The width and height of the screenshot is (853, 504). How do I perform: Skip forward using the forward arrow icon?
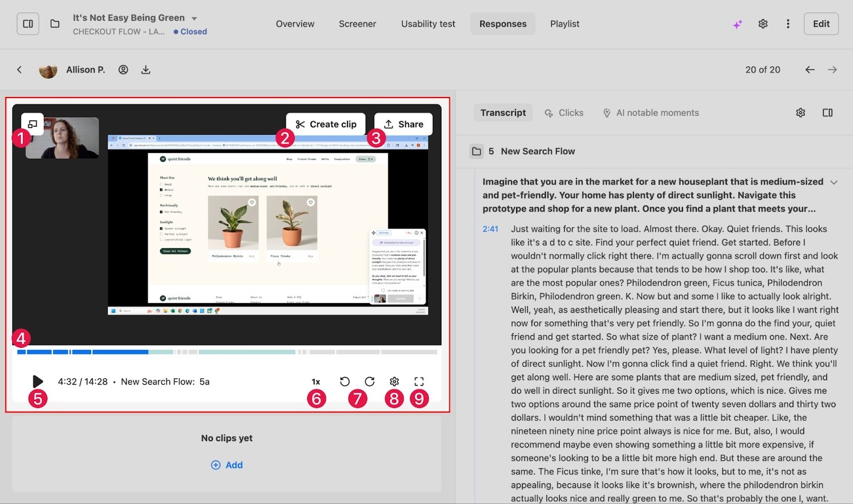click(369, 381)
